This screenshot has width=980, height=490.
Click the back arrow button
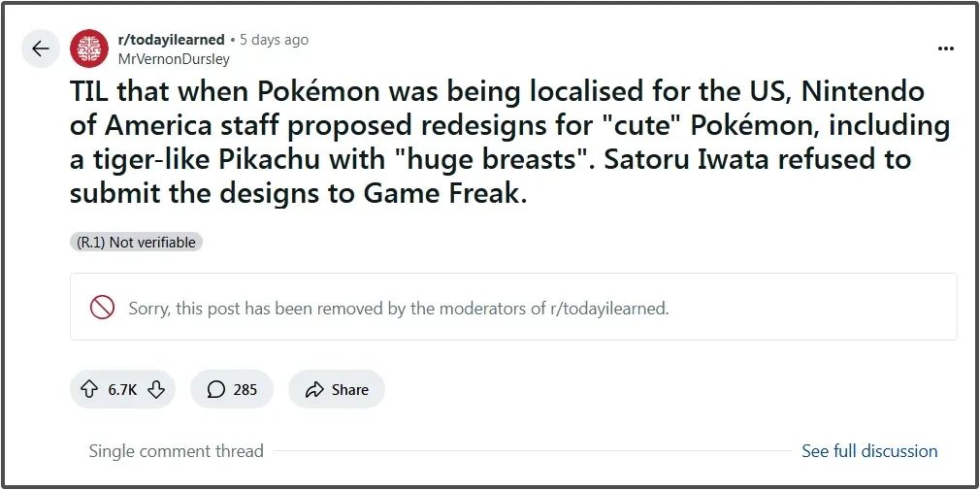tap(41, 49)
